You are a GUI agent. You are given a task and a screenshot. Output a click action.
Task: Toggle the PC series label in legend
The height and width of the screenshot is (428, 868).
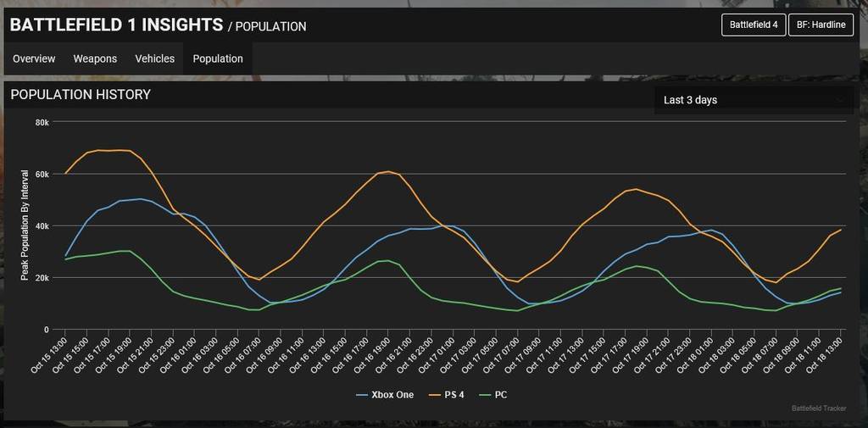[x=501, y=395]
